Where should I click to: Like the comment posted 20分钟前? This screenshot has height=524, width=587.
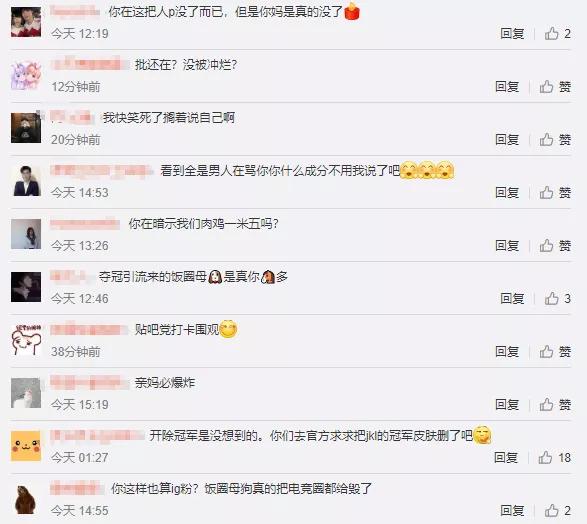(555, 140)
